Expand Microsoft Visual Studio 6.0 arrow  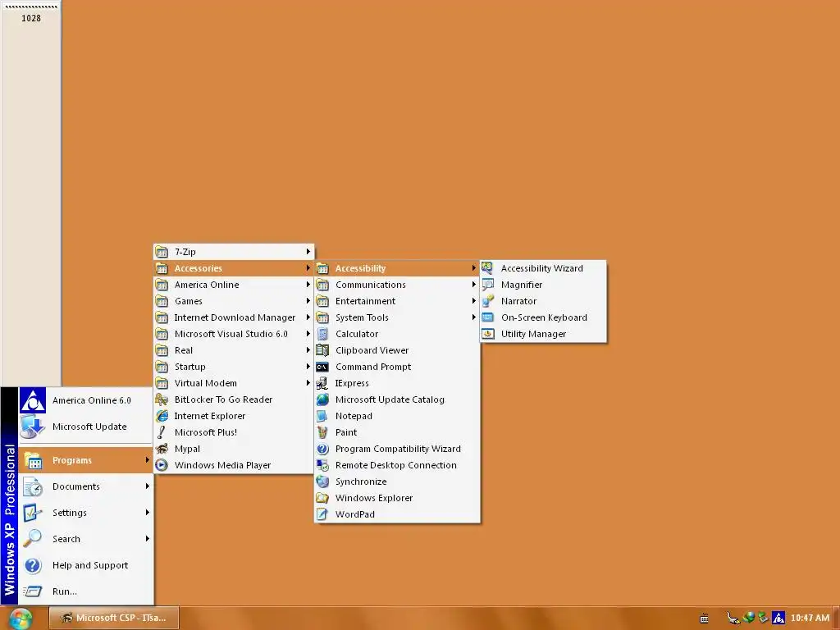(308, 334)
